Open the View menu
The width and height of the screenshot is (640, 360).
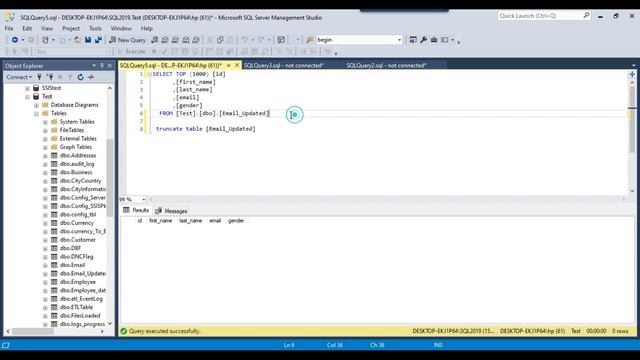(x=47, y=29)
